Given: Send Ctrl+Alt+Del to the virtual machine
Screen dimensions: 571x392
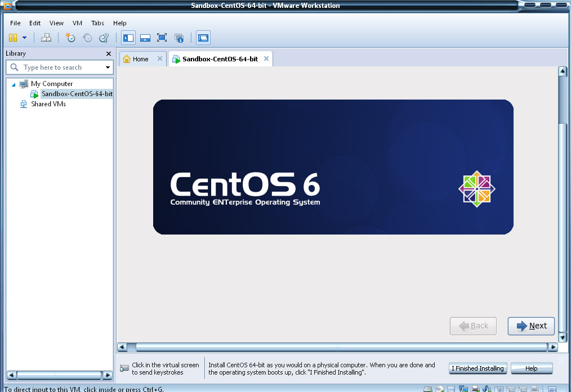Looking at the screenshot, I should pyautogui.click(x=46, y=38).
